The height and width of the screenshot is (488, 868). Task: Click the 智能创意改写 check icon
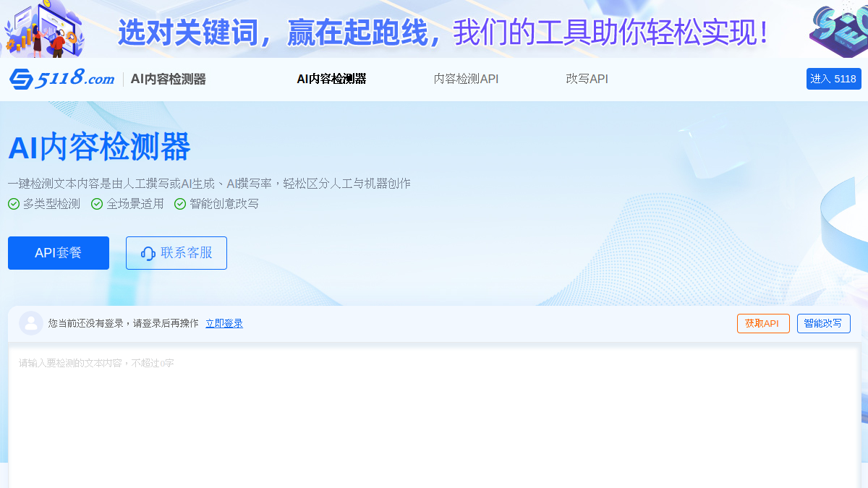click(x=180, y=204)
